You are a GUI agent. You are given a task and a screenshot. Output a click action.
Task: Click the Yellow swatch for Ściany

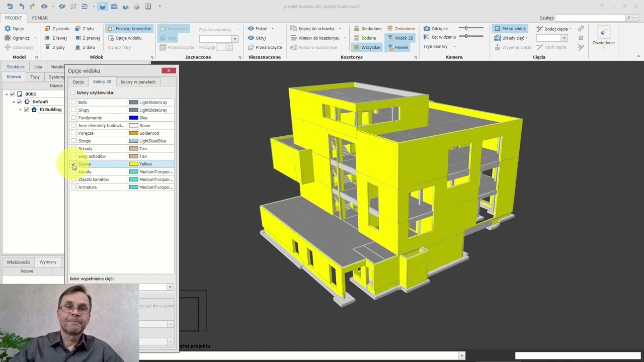point(133,164)
